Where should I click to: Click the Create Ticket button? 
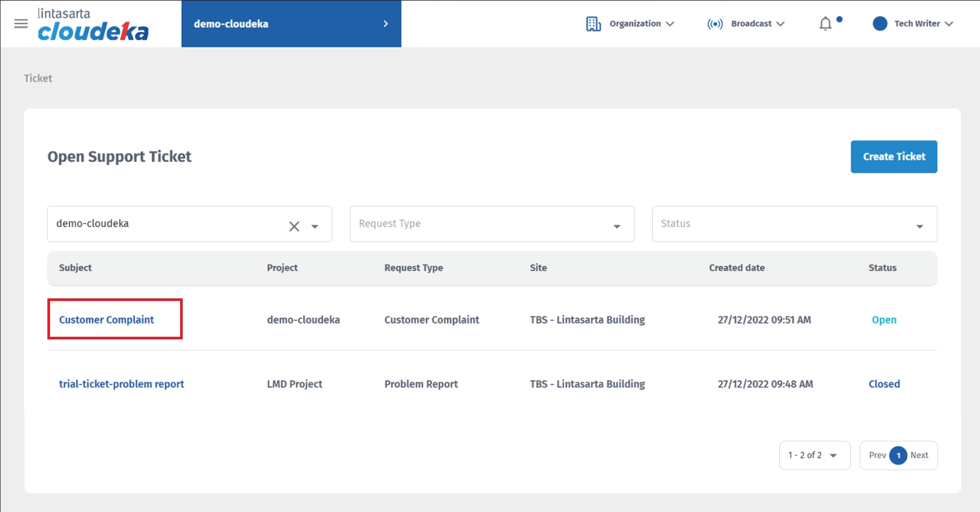pos(894,156)
